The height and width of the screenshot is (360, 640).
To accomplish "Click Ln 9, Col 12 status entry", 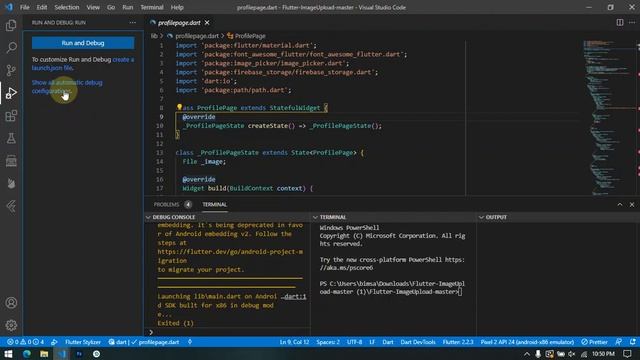I will [294, 342].
